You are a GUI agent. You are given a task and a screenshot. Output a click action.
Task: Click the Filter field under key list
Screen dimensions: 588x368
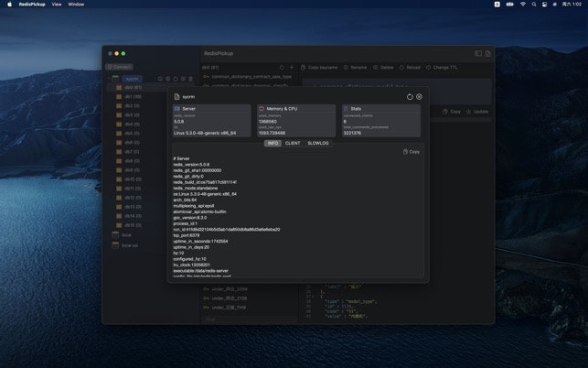[x=249, y=319]
